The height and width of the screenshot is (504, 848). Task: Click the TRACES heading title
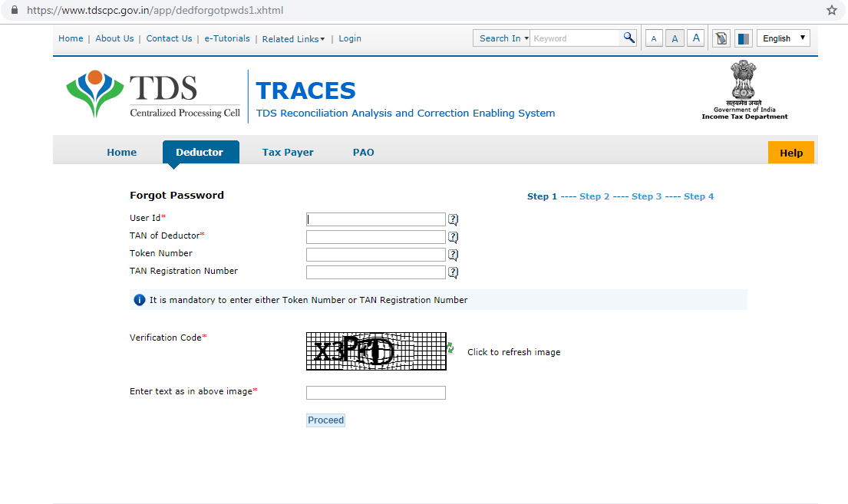[305, 91]
